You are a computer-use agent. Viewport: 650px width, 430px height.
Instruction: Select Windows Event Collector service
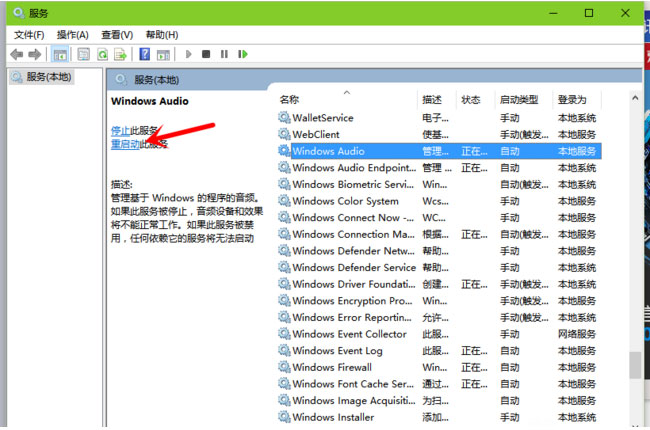pyautogui.click(x=439, y=334)
